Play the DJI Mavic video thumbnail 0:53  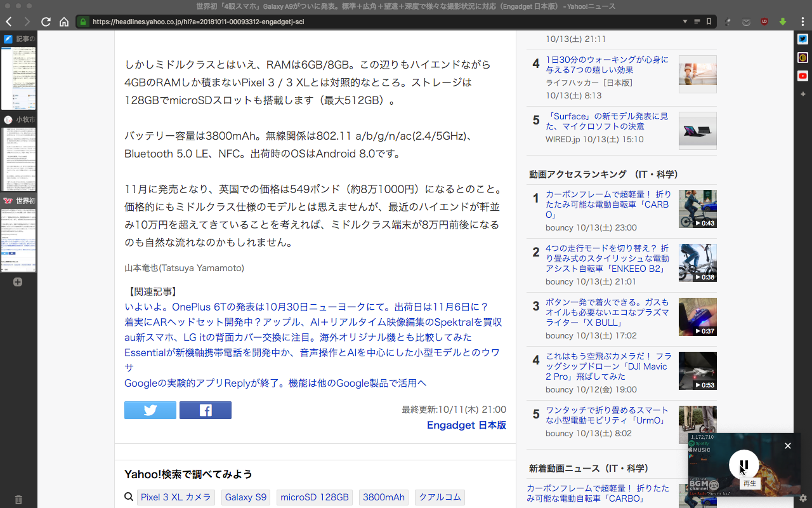(x=698, y=371)
